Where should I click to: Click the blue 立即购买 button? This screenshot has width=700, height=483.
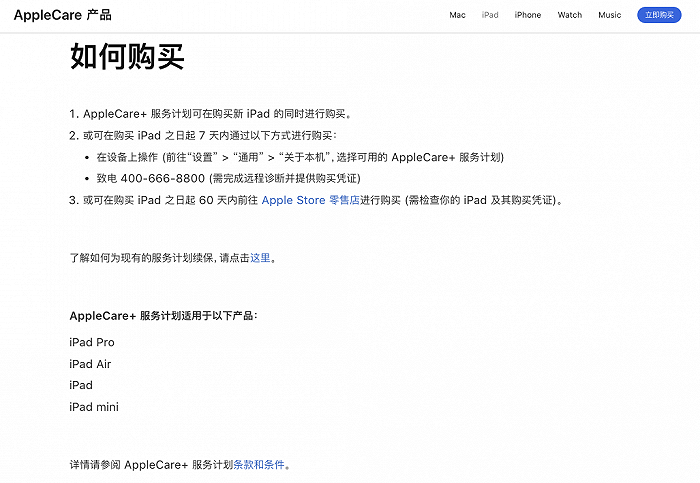(x=659, y=15)
